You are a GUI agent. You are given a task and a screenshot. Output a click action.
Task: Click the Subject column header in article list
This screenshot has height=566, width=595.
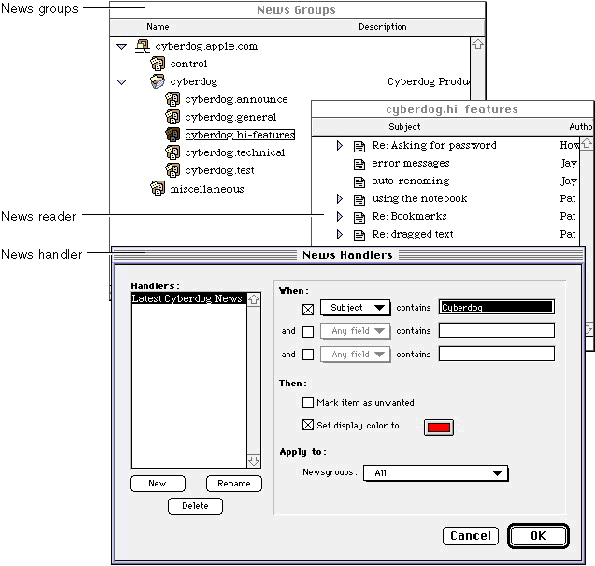404,127
